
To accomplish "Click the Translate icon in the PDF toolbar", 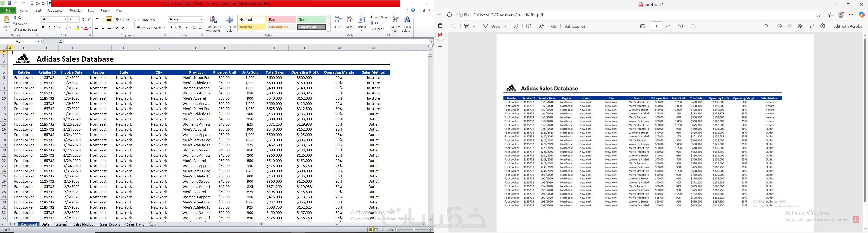I will [554, 26].
